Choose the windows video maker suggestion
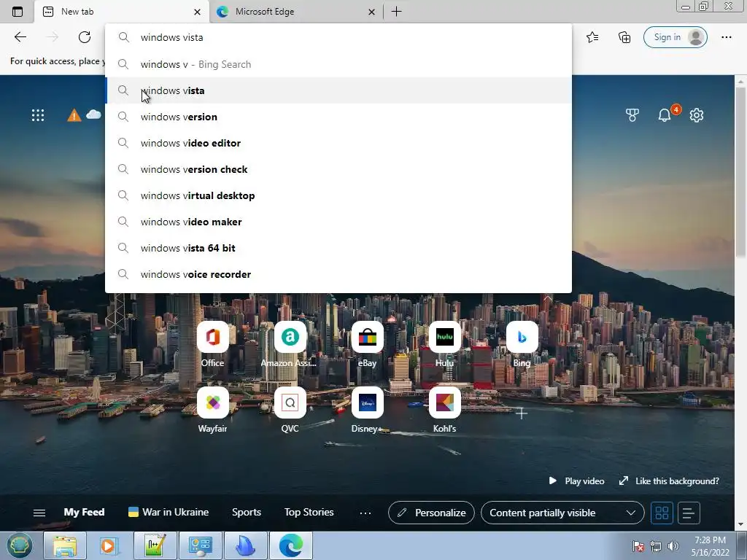Viewport: 747px width, 560px height. click(x=338, y=222)
